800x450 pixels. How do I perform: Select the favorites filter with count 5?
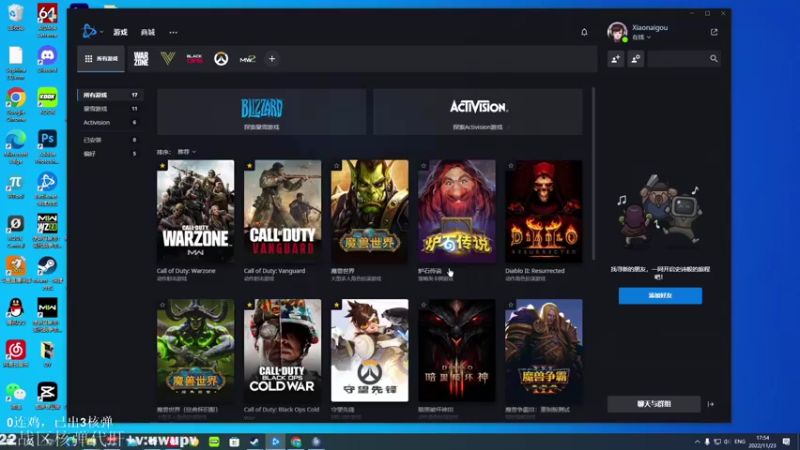pyautogui.click(x=110, y=154)
